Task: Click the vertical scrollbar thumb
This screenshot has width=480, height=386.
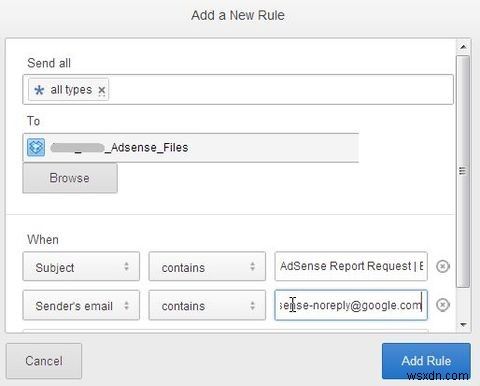Action: 463,171
